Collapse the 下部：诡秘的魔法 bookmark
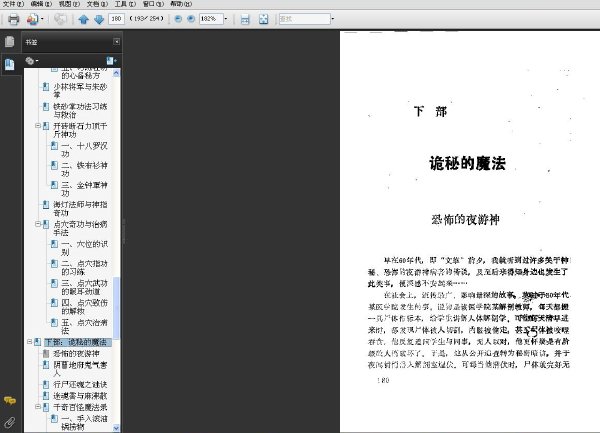Screen dimensions: 600x433 click(29, 342)
